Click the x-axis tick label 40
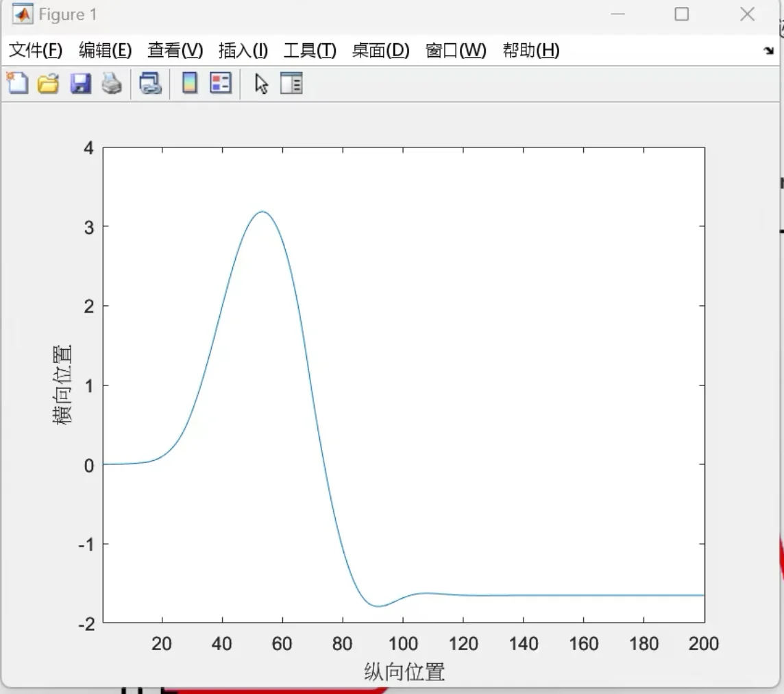 [221, 643]
